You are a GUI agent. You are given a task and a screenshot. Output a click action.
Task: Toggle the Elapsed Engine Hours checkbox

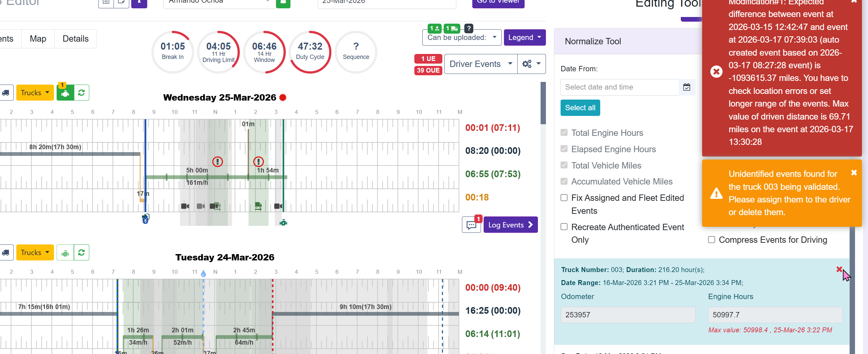coord(564,149)
